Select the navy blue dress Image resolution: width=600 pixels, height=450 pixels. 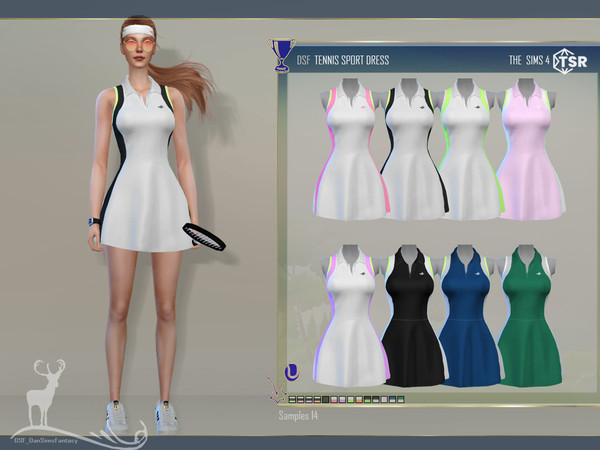click(x=469, y=316)
